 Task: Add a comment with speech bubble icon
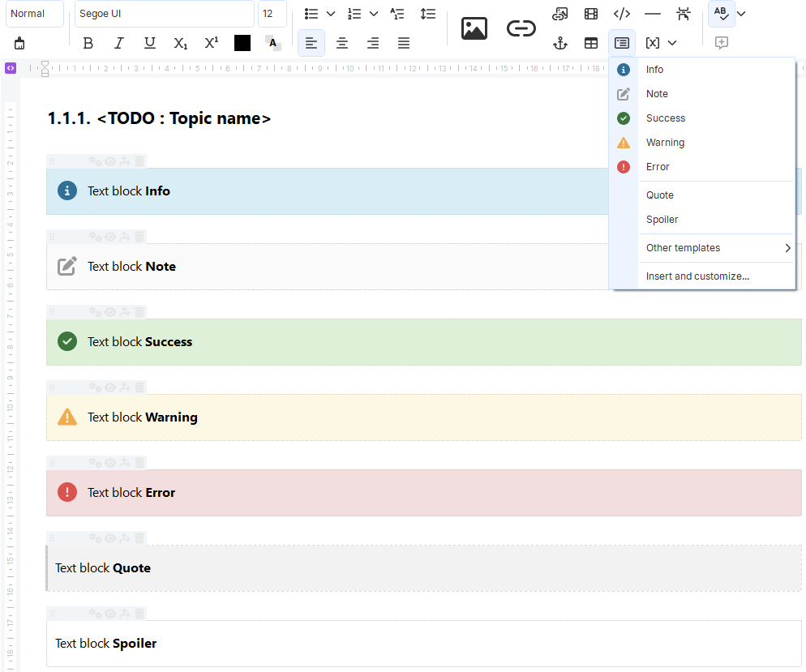[721, 43]
